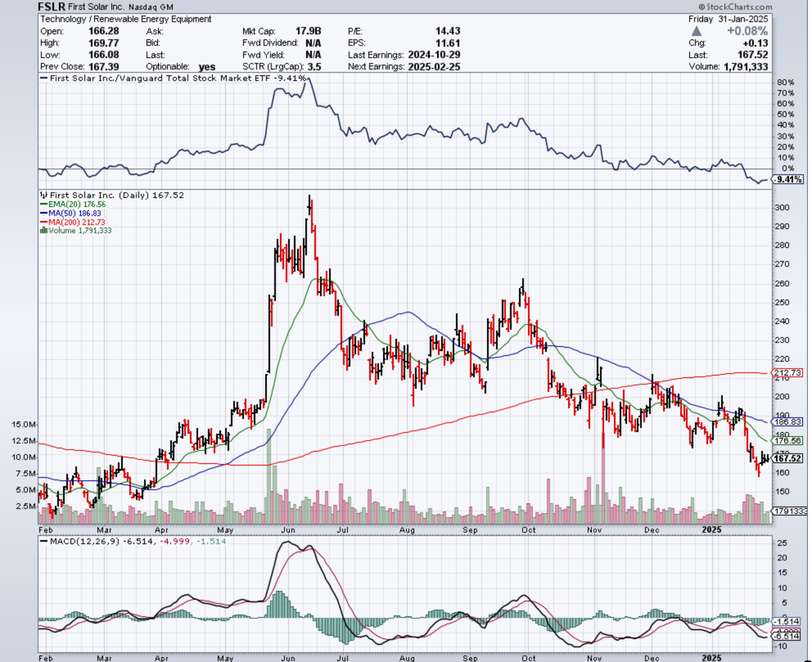Click the 2025 label on price chart axis
This screenshot has width=812, height=662.
[x=711, y=530]
